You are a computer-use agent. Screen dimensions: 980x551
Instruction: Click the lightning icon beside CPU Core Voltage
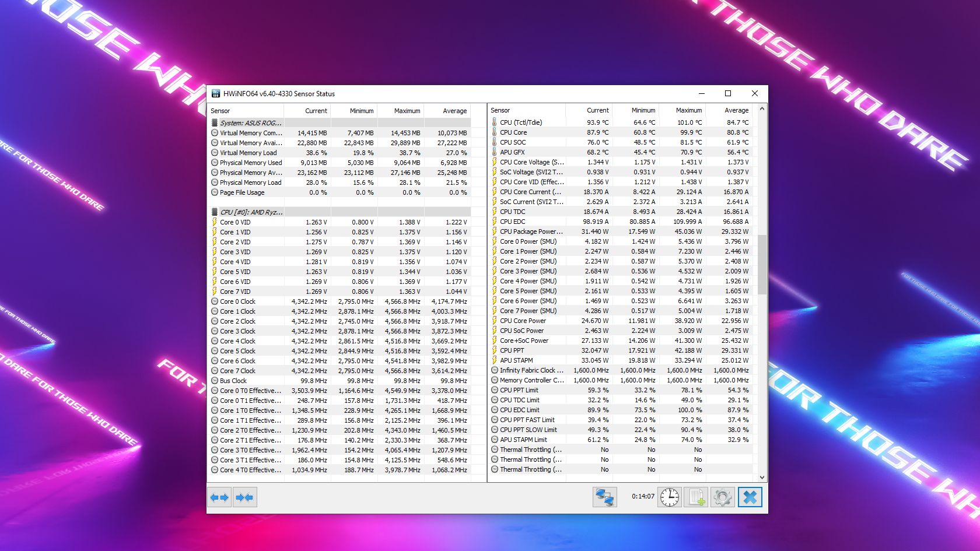coord(494,162)
